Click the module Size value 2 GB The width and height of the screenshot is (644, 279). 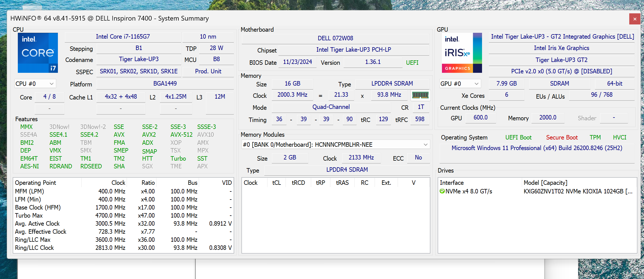click(290, 158)
